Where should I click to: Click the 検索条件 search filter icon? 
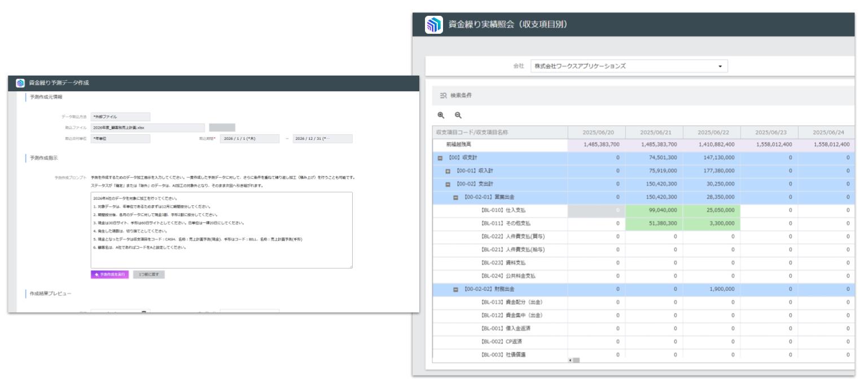(443, 95)
